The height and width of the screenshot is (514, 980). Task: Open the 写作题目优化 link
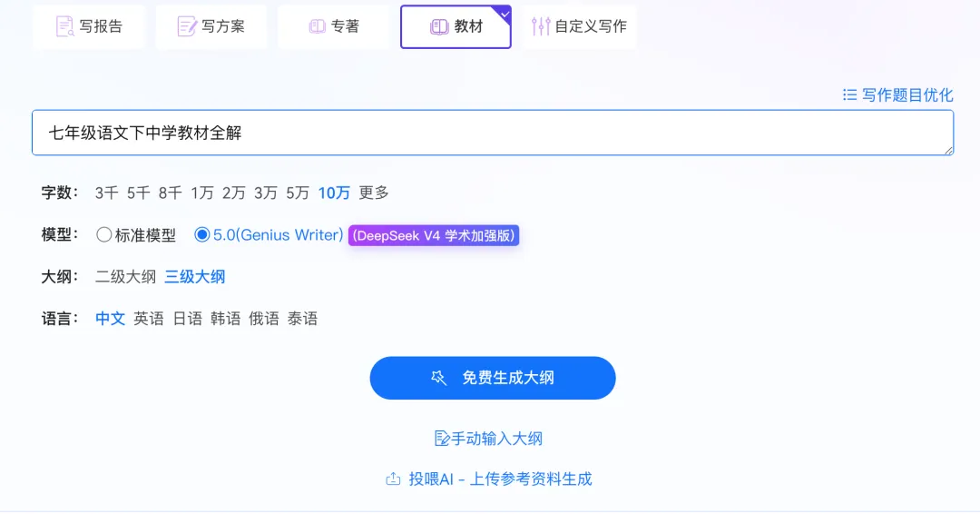[898, 94]
